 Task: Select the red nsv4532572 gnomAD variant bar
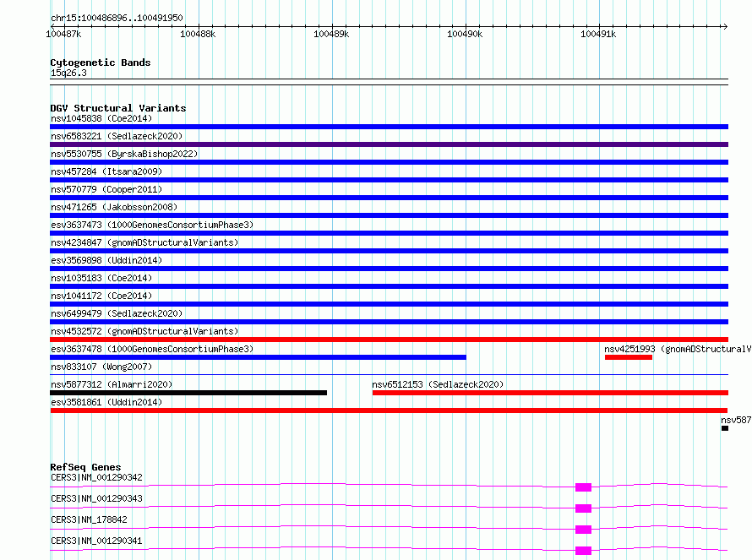[x=389, y=340]
